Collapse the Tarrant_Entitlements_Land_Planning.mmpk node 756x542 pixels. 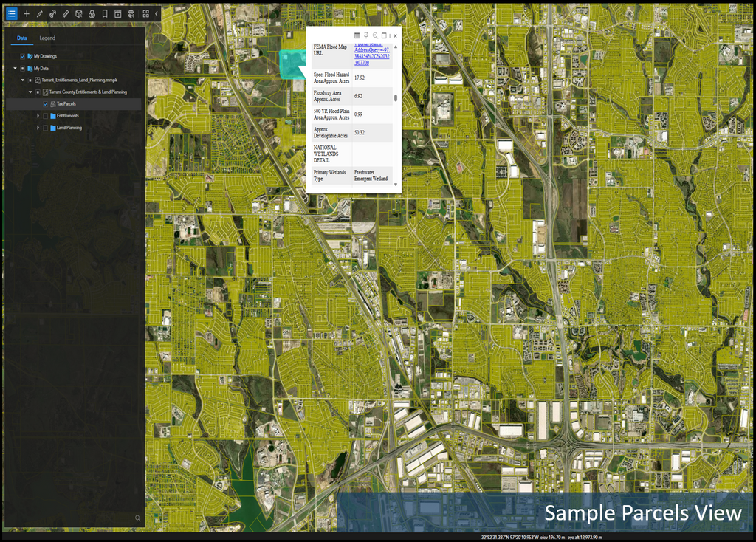[x=23, y=80]
